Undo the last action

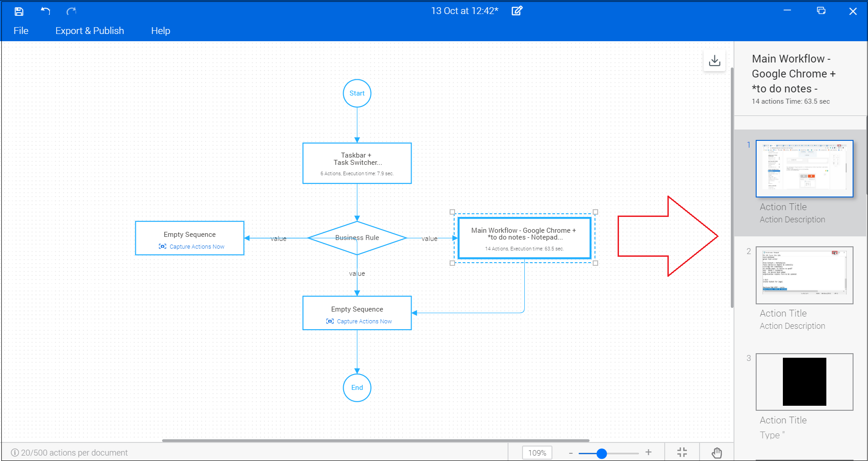click(x=45, y=11)
